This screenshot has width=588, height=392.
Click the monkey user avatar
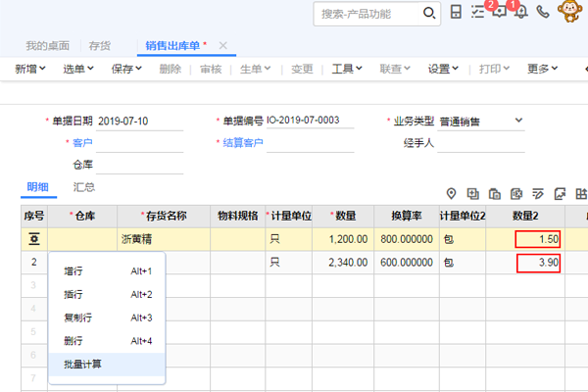coord(571,12)
